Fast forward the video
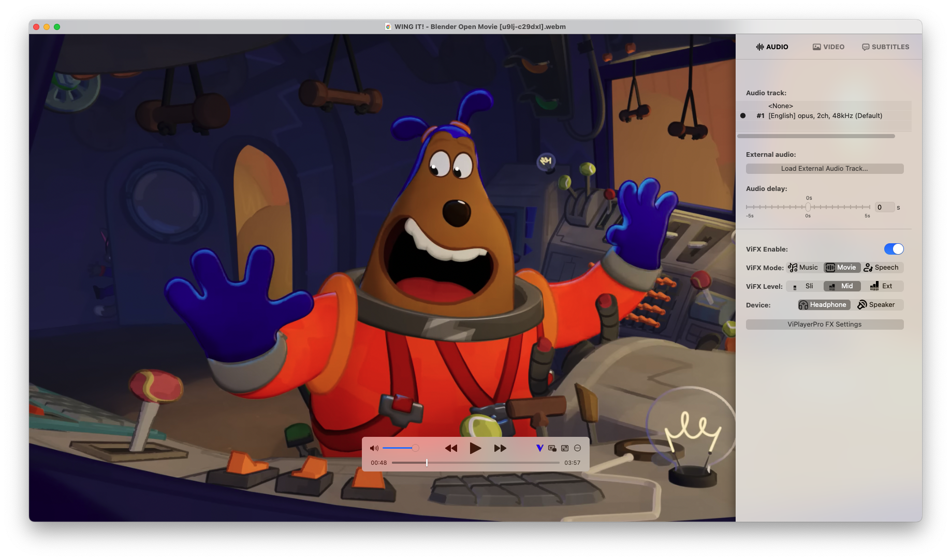The height and width of the screenshot is (560, 951). coord(500,448)
